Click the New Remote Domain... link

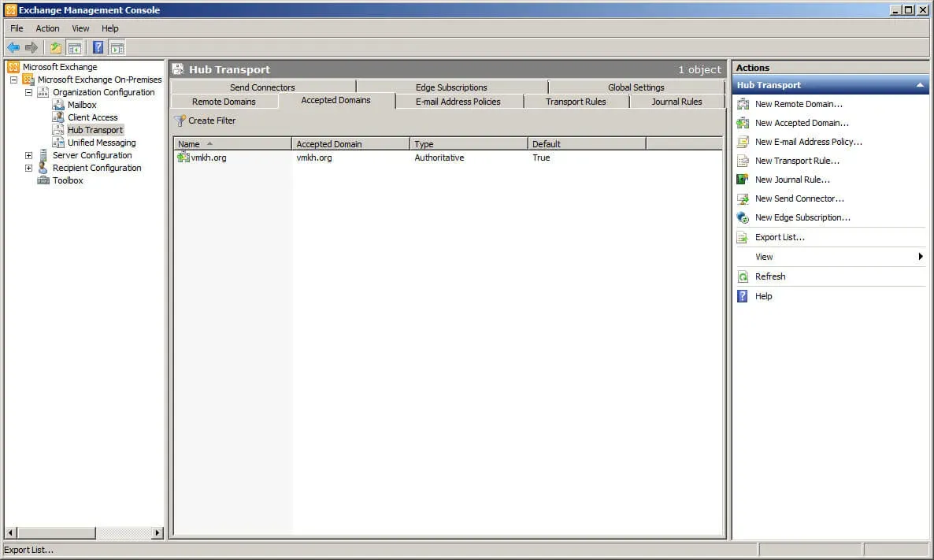coord(799,104)
